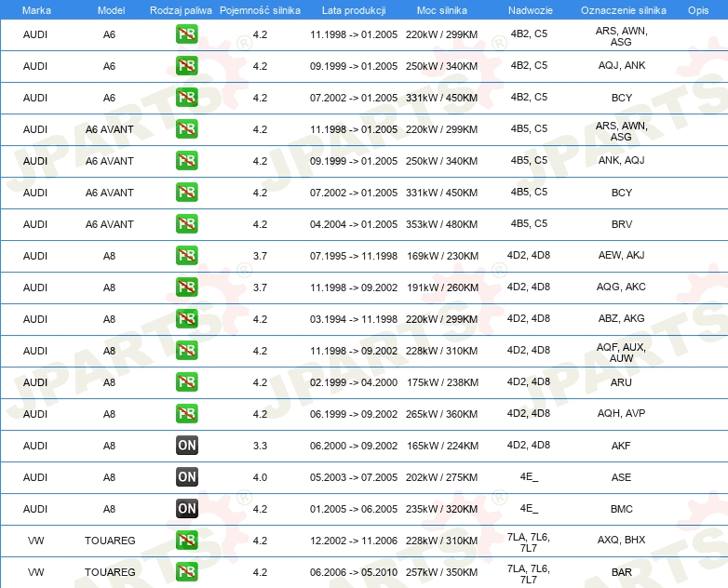
Task: Click the Lata produkcji column header
Action: [x=354, y=10]
